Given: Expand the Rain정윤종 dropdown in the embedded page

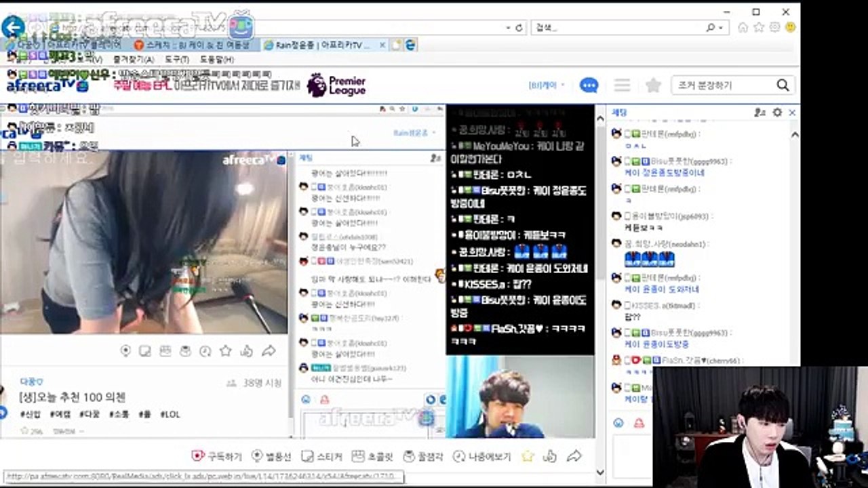Looking at the screenshot, I should click(x=415, y=133).
